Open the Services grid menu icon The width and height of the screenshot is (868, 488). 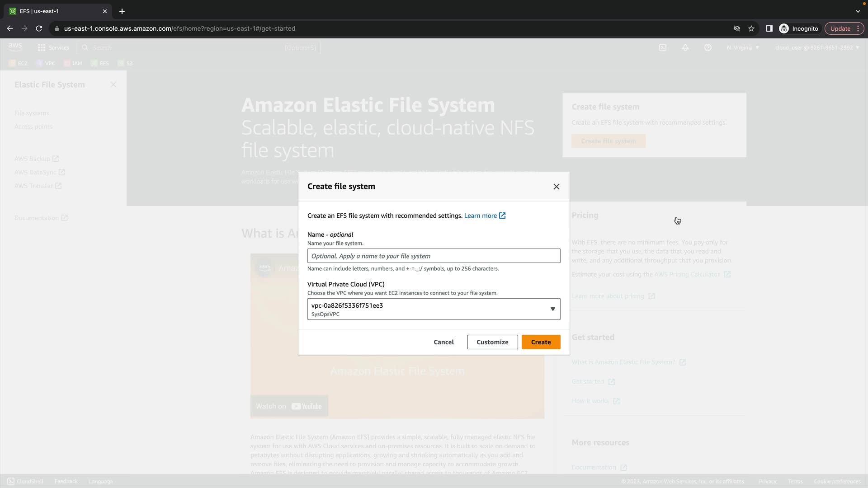click(42, 47)
